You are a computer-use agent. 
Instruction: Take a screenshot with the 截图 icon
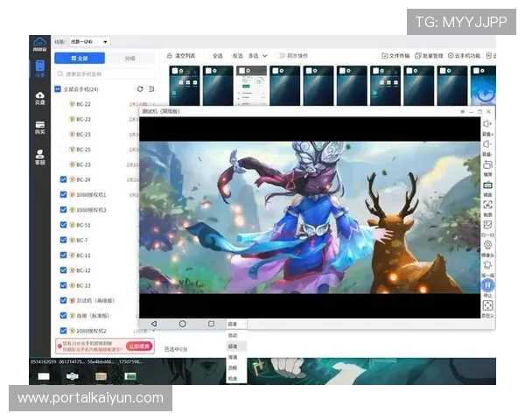coord(487,205)
